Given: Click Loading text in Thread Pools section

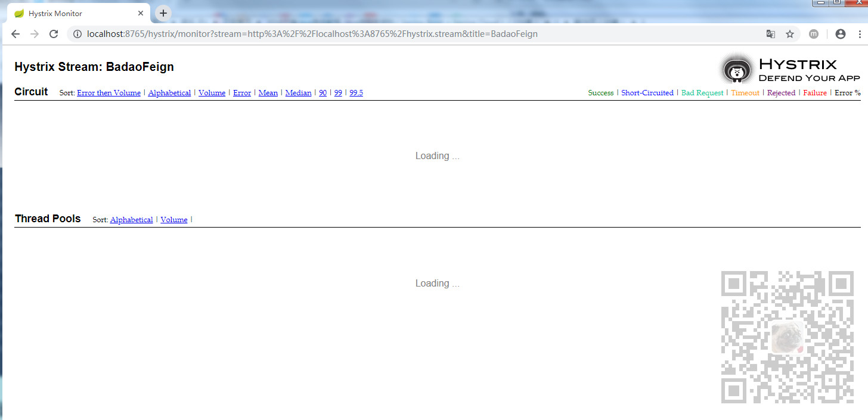Looking at the screenshot, I should coord(437,284).
